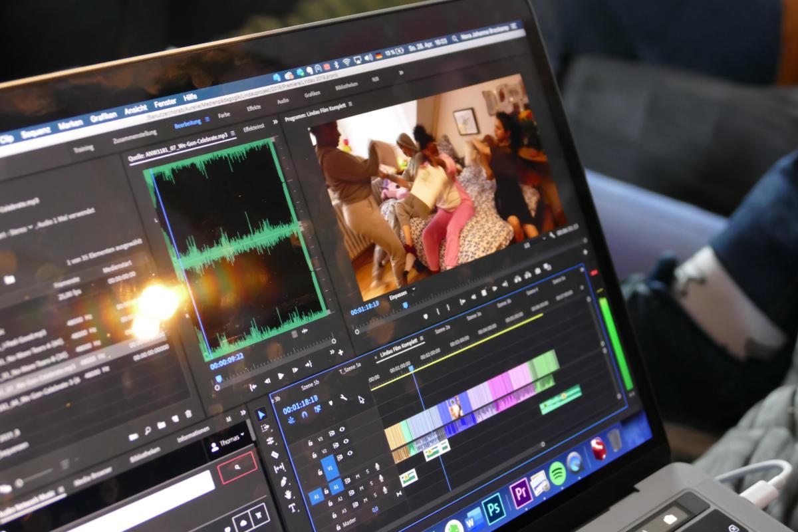Open the Trash in the Dock
Viewport: 798px width, 532px height.
[615, 440]
